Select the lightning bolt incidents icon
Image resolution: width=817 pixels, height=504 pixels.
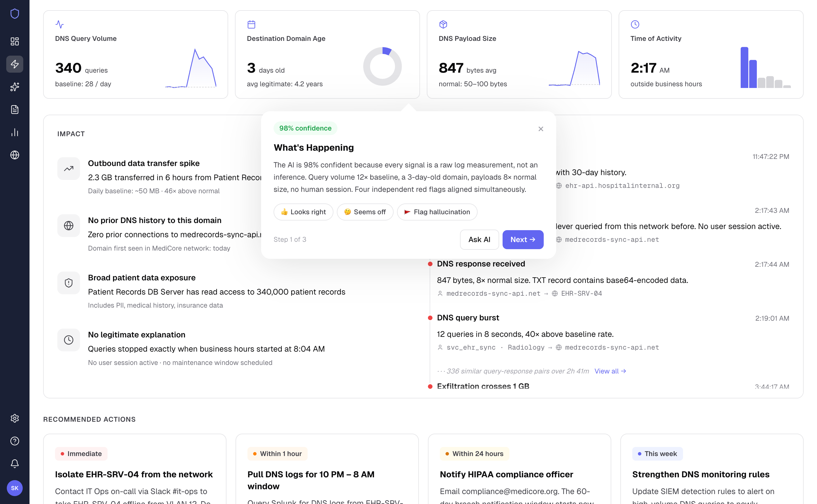pyautogui.click(x=15, y=64)
